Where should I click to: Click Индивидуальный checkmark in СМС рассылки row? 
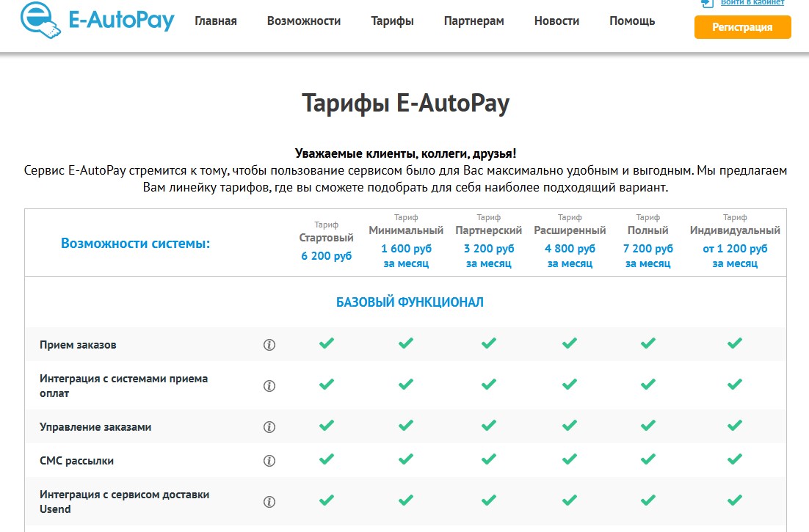click(734, 459)
